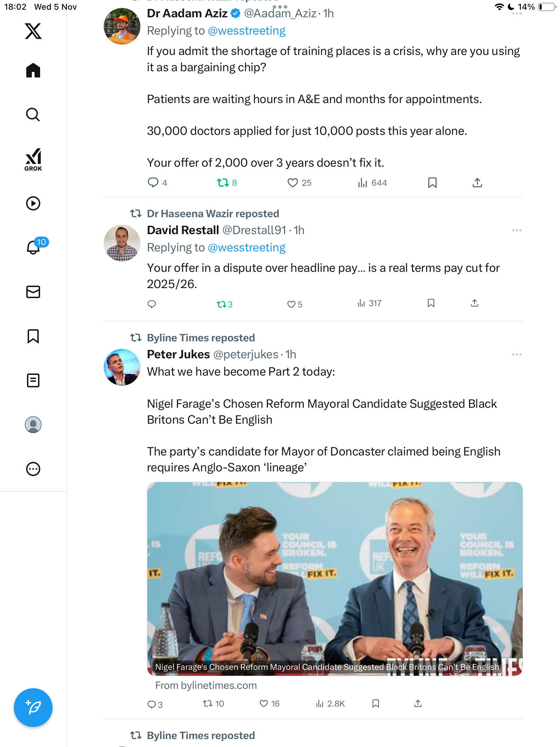The width and height of the screenshot is (560, 747).
Task: Open the Lists page icon
Action: click(x=33, y=380)
